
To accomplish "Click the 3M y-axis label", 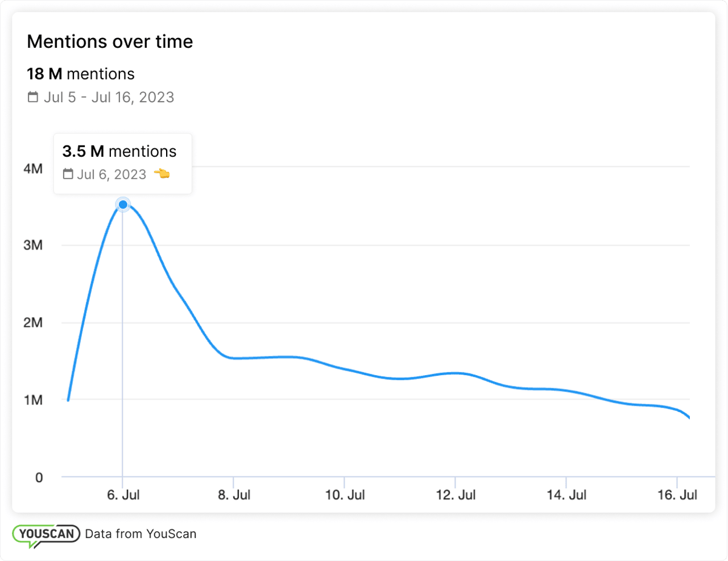I will coord(33,245).
